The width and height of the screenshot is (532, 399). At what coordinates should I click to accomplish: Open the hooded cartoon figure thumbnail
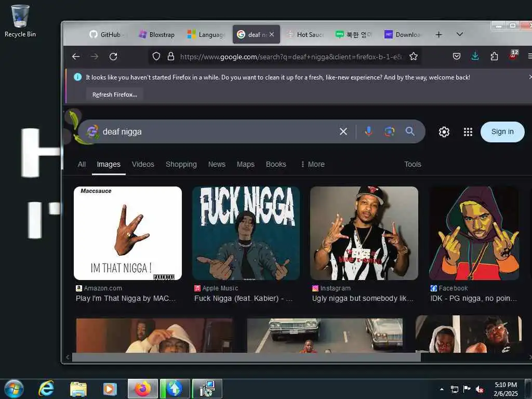(474, 233)
